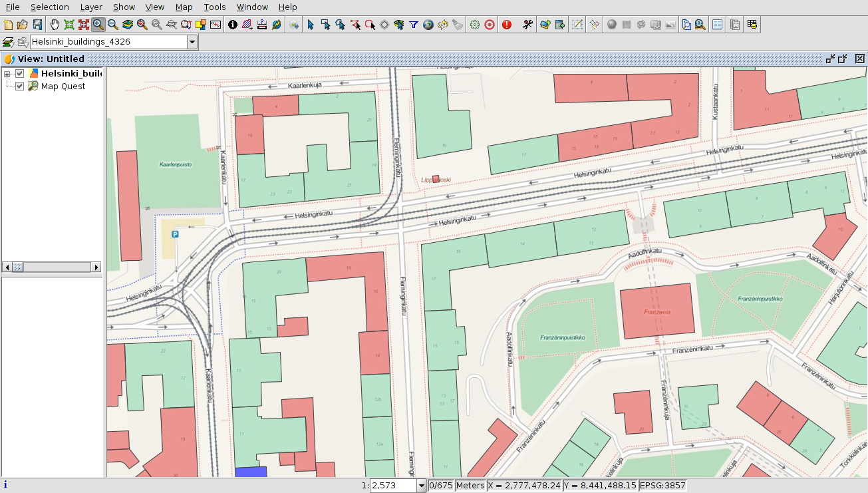Activate the Zoom in magnifier tool
This screenshot has width=868, height=493.
[x=98, y=25]
